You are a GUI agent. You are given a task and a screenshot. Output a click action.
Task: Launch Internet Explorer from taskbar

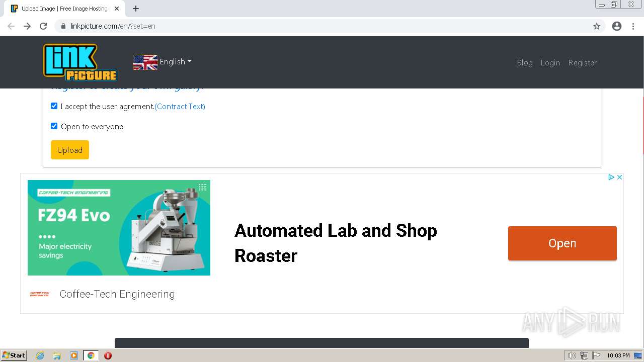tap(40, 355)
